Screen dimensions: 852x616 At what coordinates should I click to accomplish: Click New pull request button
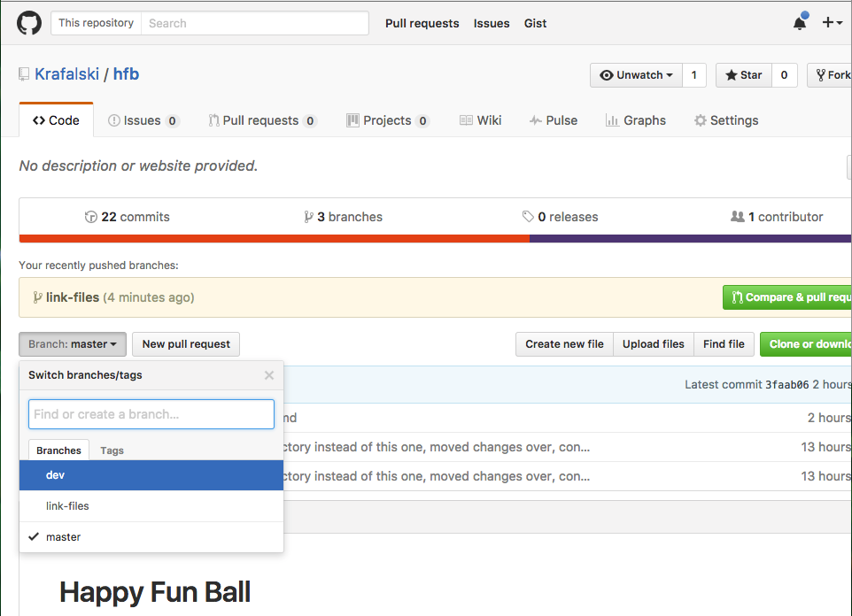coord(186,344)
